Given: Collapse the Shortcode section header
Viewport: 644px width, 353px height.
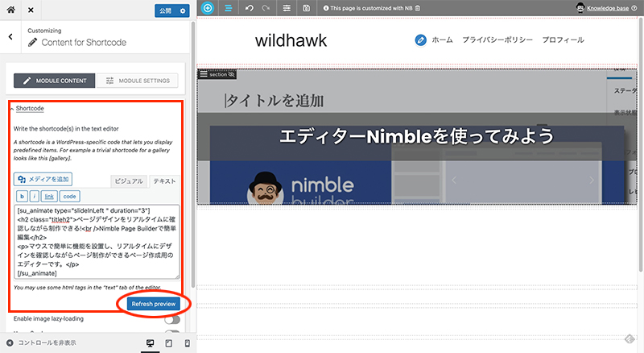Looking at the screenshot, I should point(30,107).
